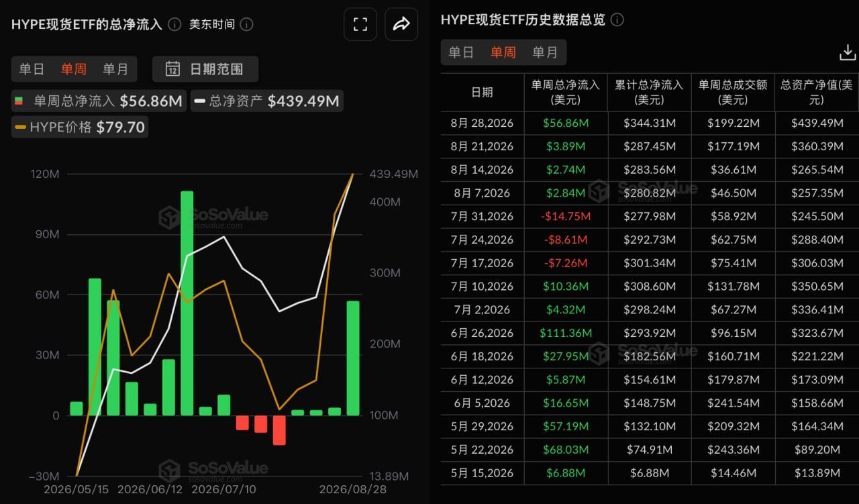The height and width of the screenshot is (504, 859).
Task: Click the $241.54M trading volume cell
Action: point(733,403)
